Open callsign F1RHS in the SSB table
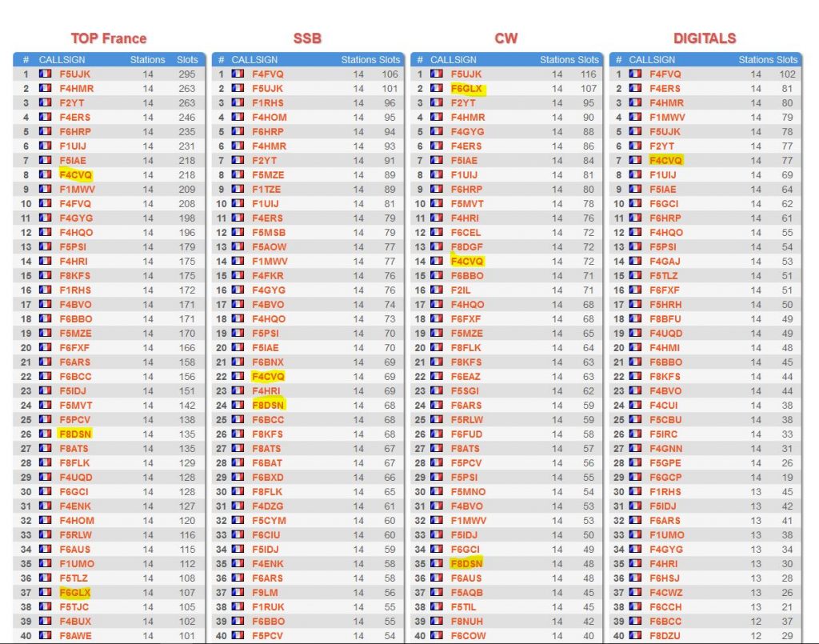The image size is (819, 644). coord(268,103)
